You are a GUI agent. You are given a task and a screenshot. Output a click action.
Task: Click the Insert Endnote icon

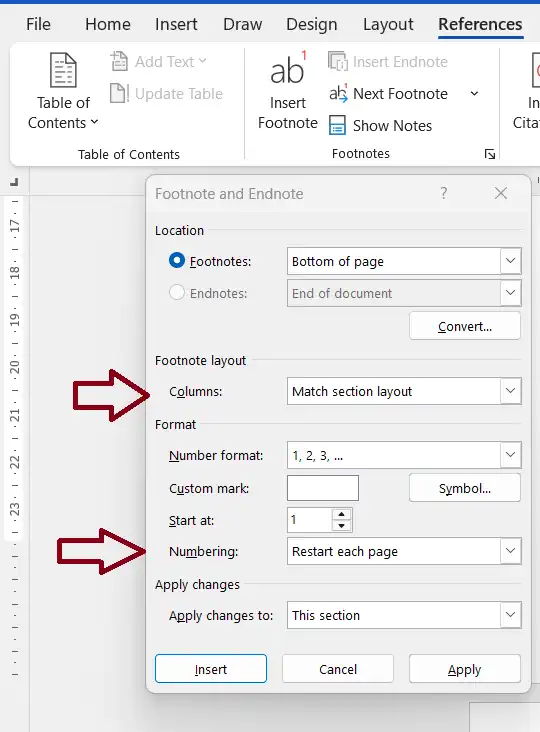click(x=337, y=61)
